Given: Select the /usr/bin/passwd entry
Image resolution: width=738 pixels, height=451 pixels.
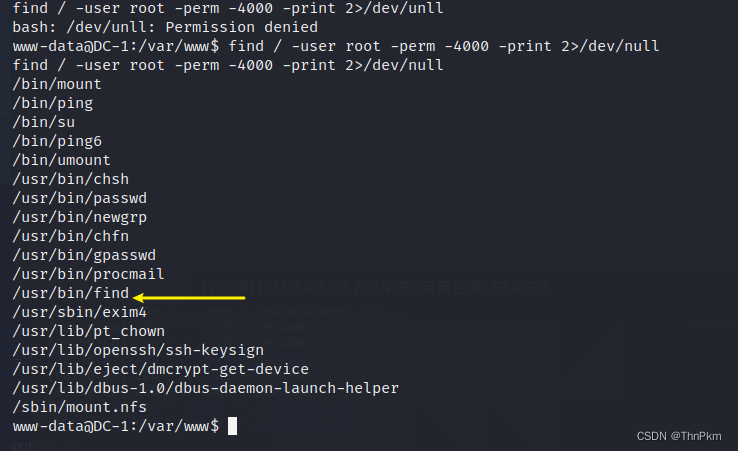Looking at the screenshot, I should (x=79, y=198).
